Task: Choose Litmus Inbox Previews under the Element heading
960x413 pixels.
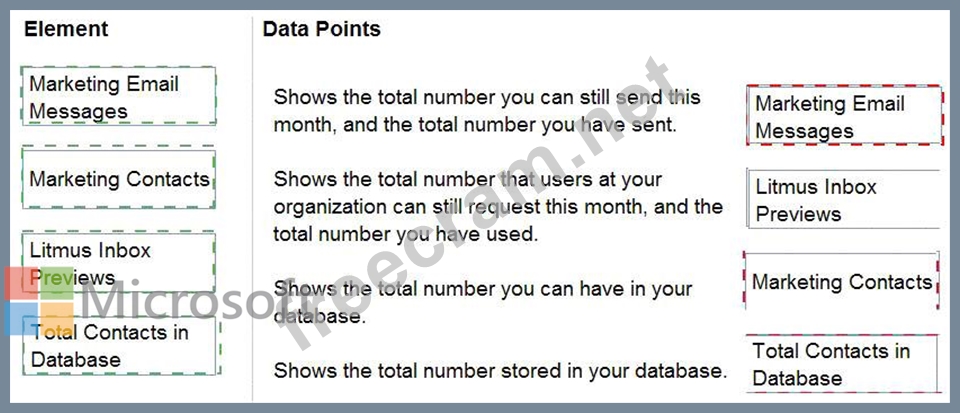Action: (118, 263)
